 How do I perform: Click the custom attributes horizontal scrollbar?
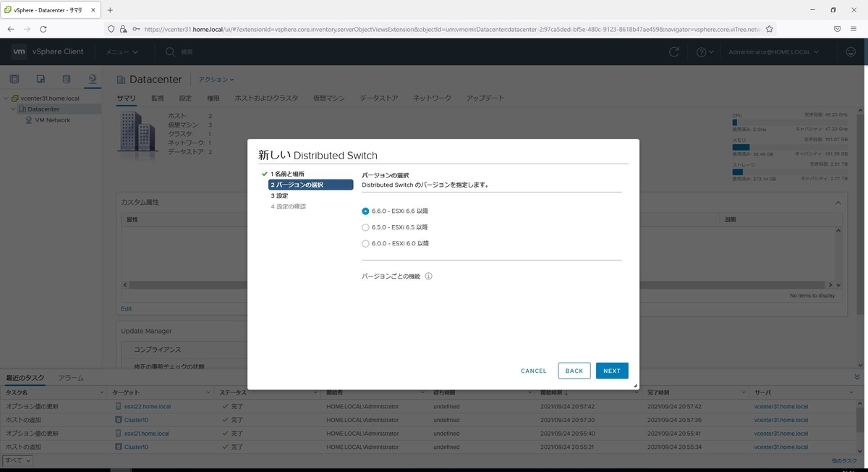point(476,285)
